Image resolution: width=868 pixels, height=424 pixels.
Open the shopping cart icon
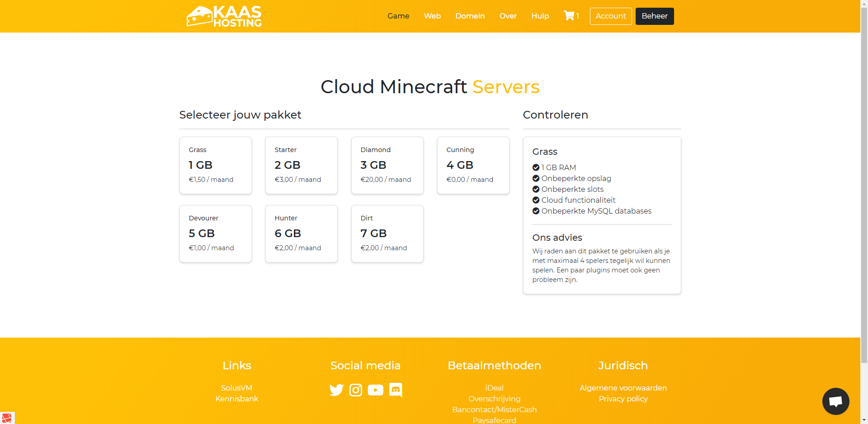tap(569, 16)
